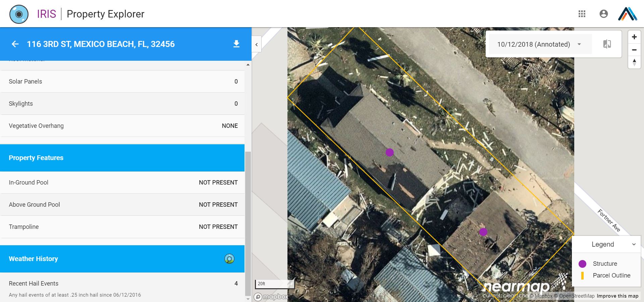Collapse the side panel with chevron
Viewport: 644px width, 302px height.
[257, 45]
